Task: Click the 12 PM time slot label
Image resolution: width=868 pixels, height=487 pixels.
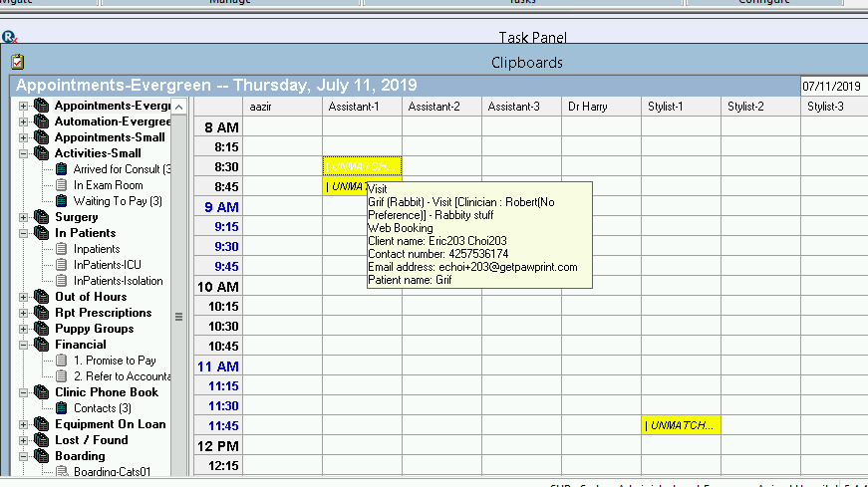Action: [x=218, y=446]
